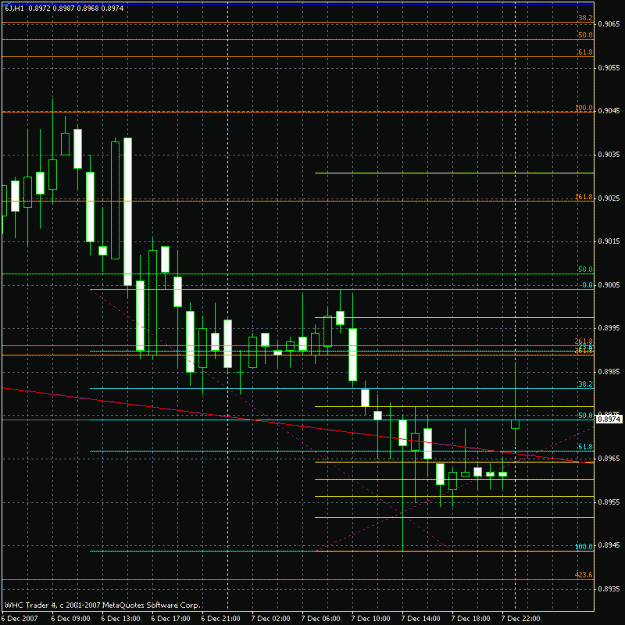Click price axis value 0.9045

[x=609, y=111]
